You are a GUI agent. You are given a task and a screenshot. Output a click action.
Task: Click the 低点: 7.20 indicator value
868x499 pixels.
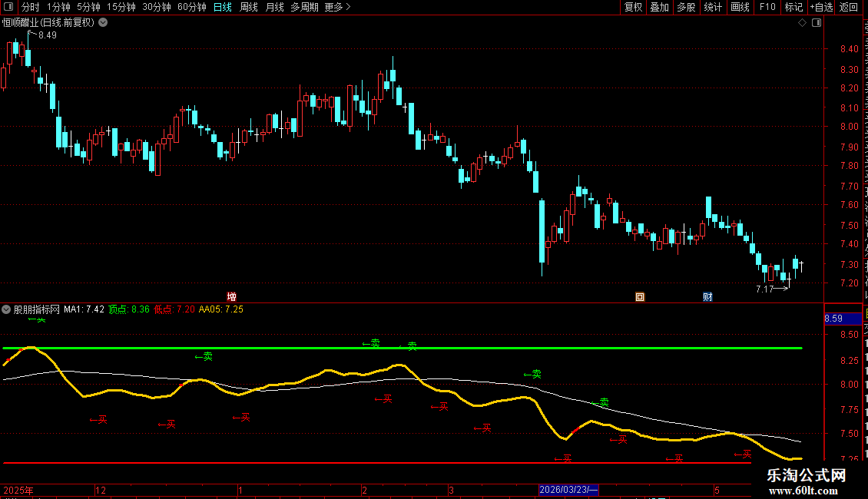coord(174,309)
